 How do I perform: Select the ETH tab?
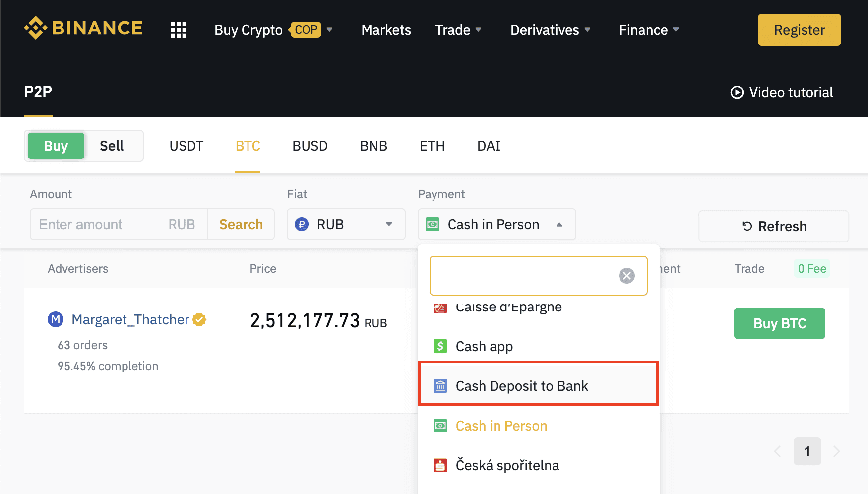coord(432,146)
